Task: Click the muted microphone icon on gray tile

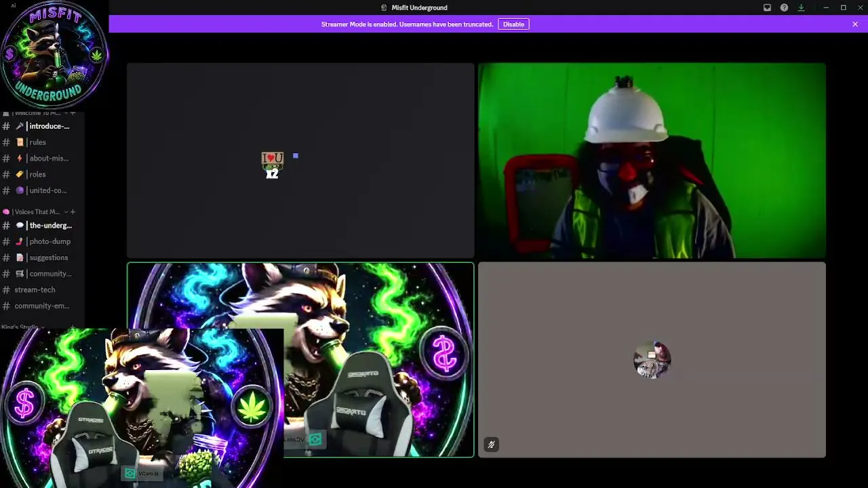Action: tap(491, 445)
